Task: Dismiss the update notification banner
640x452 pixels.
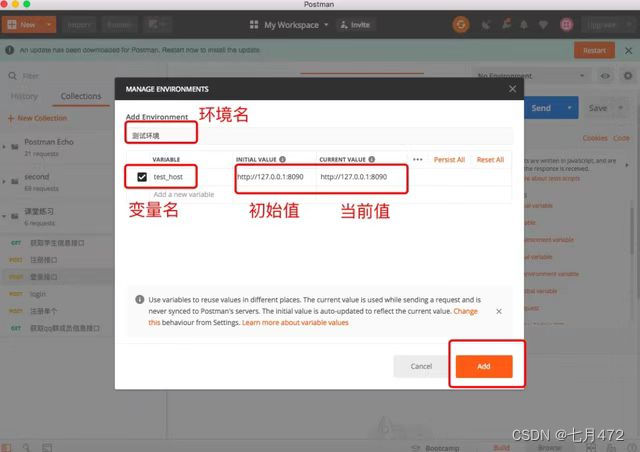Action: pos(629,51)
